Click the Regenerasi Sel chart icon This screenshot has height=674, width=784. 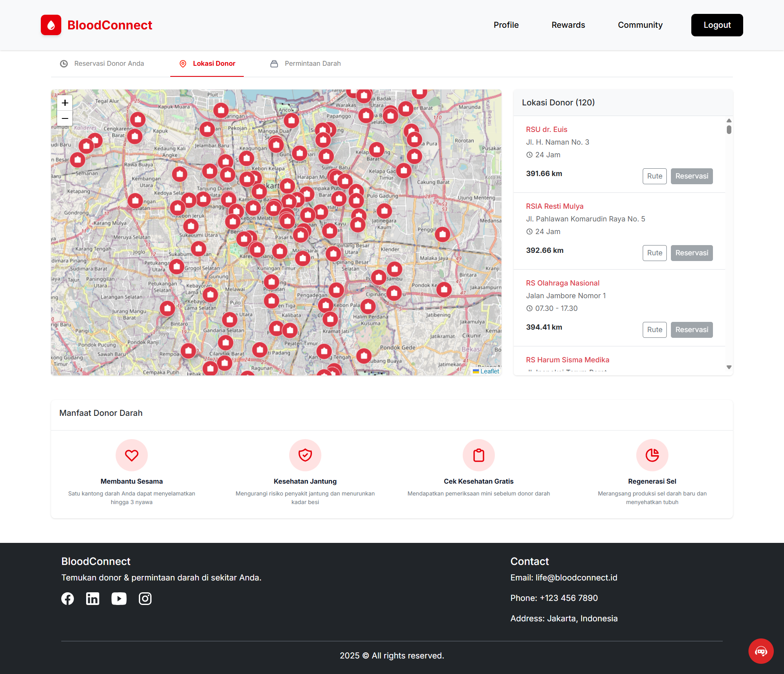point(652,455)
